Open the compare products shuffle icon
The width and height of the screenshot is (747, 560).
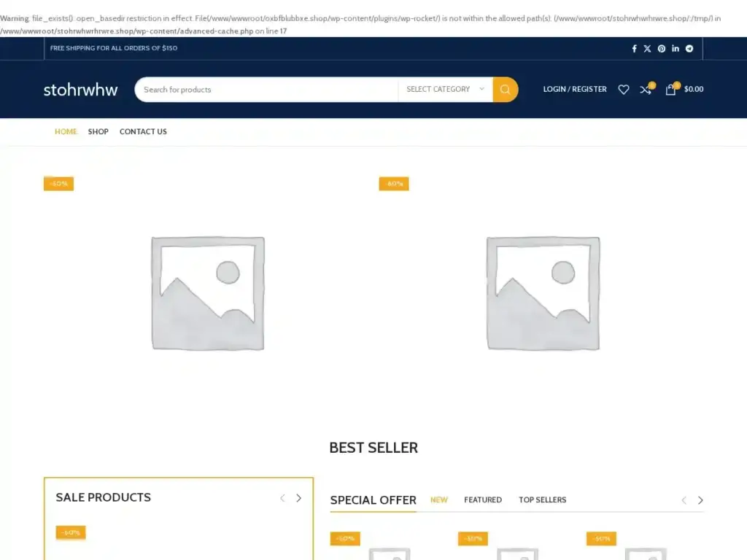point(646,90)
